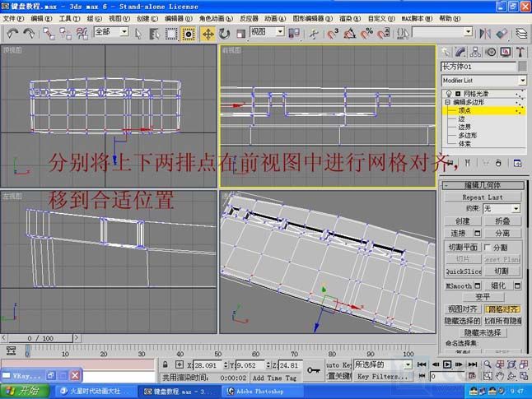Toggle the Selection Lock padlock icon
Viewport: 532px width, 399px height.
165,364
